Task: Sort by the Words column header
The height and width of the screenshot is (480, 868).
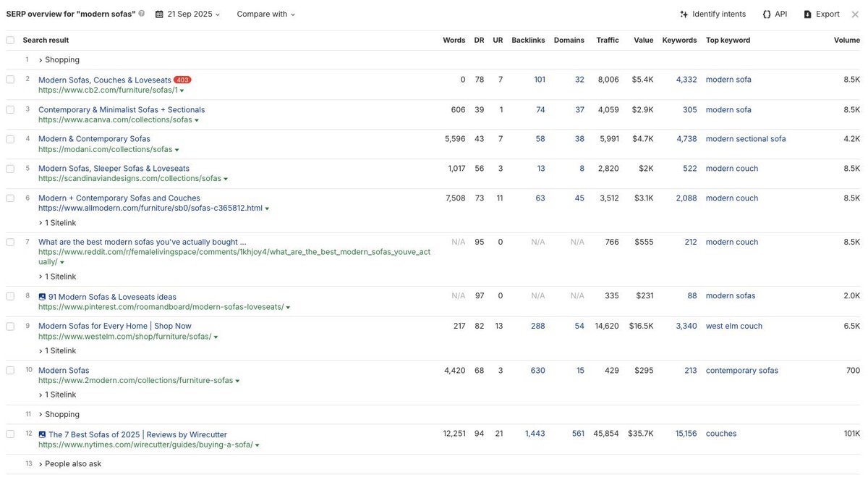Action: pyautogui.click(x=454, y=41)
